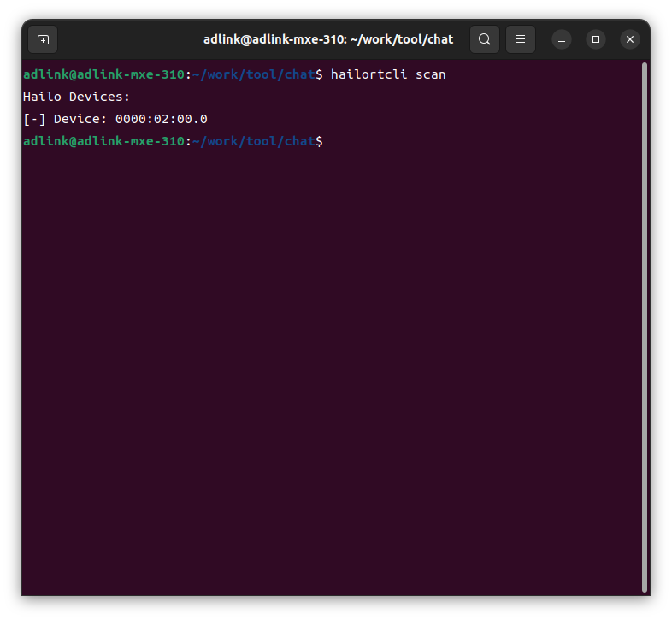Image resolution: width=672 pixels, height=620 pixels.
Task: Open the hamburger main menu
Action: [521, 39]
